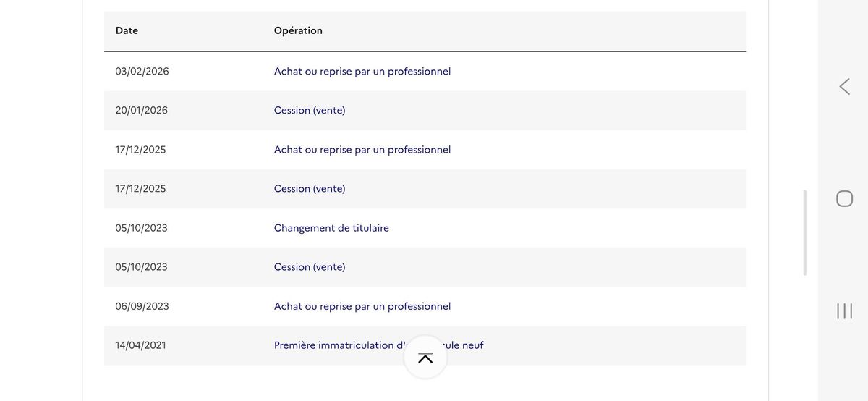Select 03/02/2026 Achat ou reprise entry
This screenshot has height=401, width=868.
coord(362,72)
